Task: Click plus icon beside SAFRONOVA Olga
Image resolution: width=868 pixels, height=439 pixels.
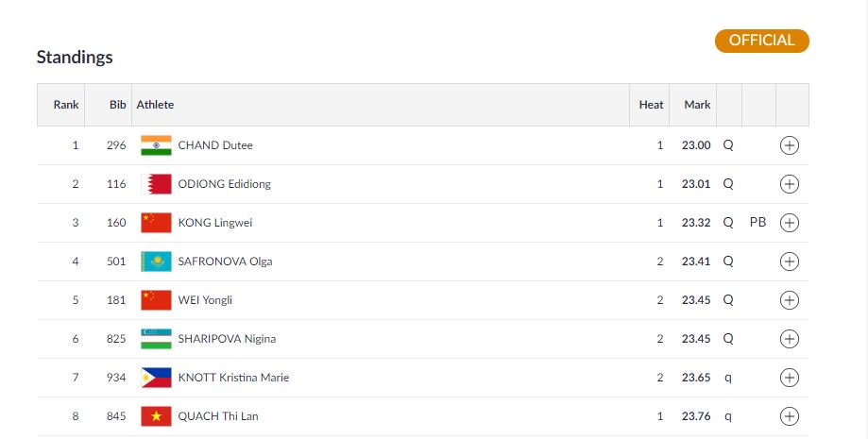Action: pyautogui.click(x=790, y=262)
